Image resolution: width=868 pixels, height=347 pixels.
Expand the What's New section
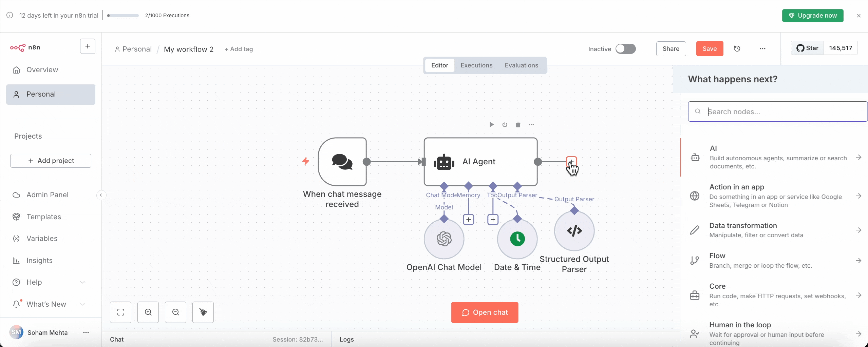pos(82,304)
